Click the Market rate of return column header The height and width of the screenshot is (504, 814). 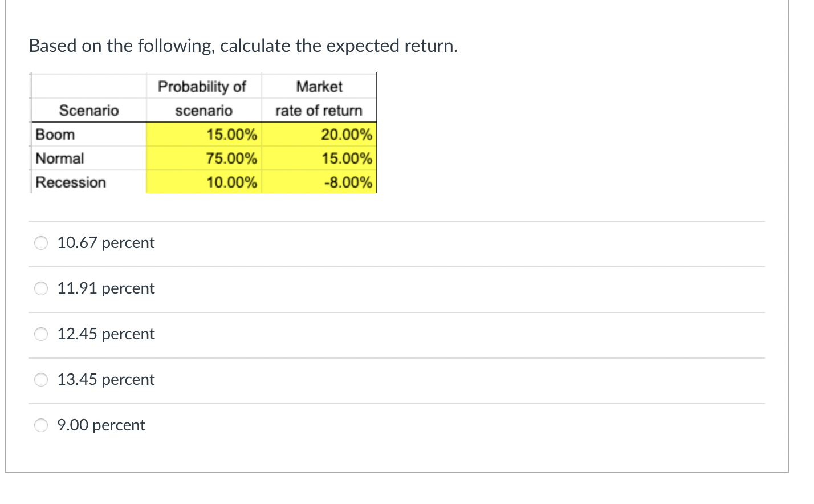click(x=319, y=98)
